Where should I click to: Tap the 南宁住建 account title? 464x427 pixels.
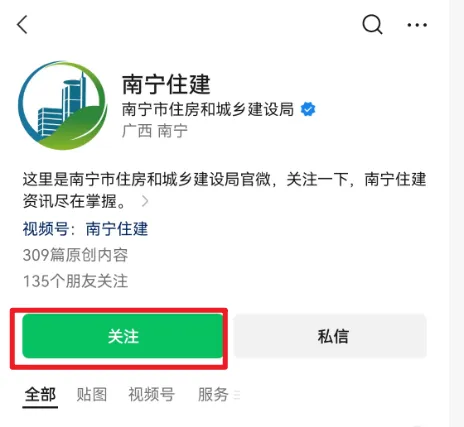pos(166,85)
